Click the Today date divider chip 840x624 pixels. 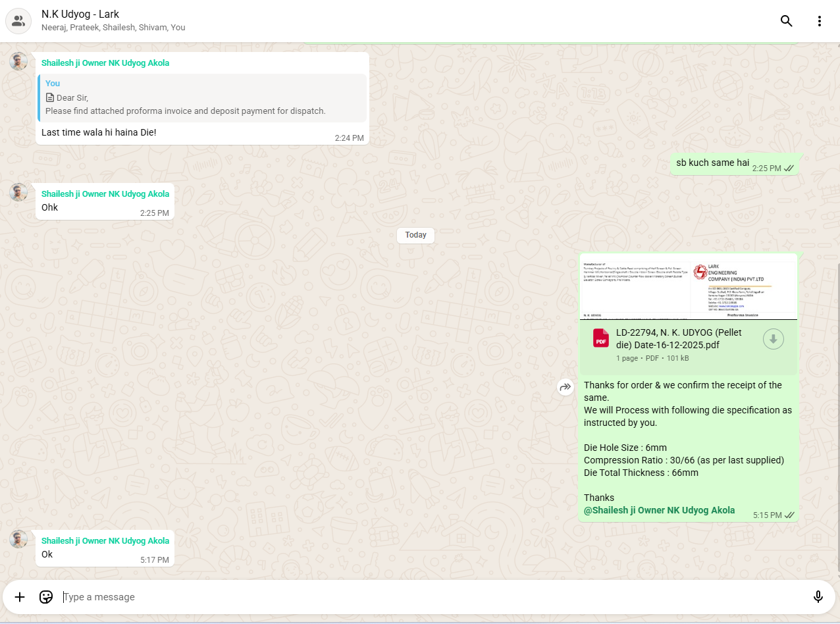pyautogui.click(x=415, y=235)
